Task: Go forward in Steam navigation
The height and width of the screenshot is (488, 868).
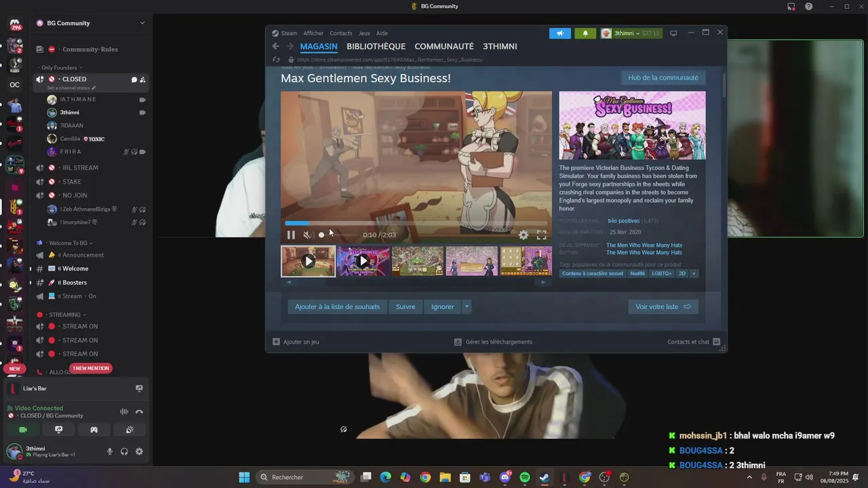Action: [x=290, y=46]
